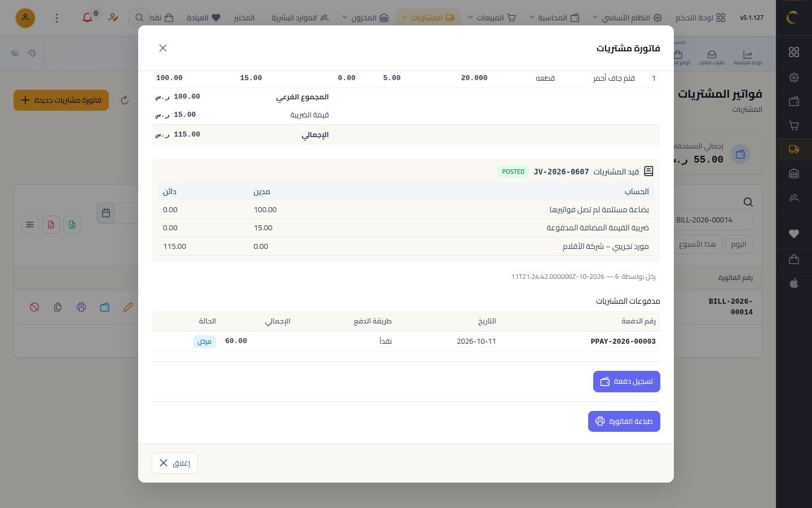This screenshot has width=812, height=508.
Task: Open the نقطة البيع shopping bag menu item
Action: pos(162,18)
